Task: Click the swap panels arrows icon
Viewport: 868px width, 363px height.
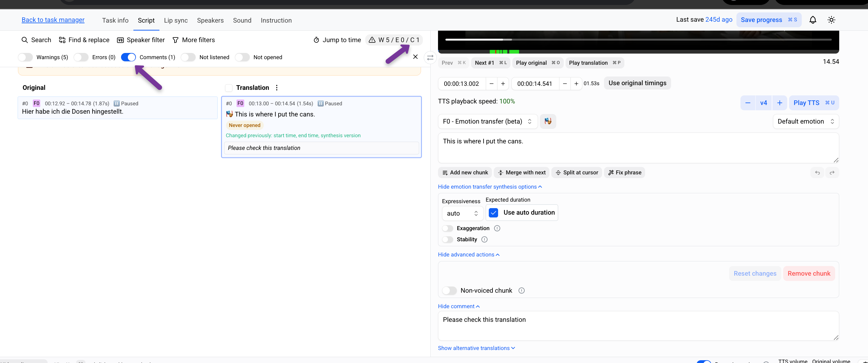Action: (x=430, y=58)
